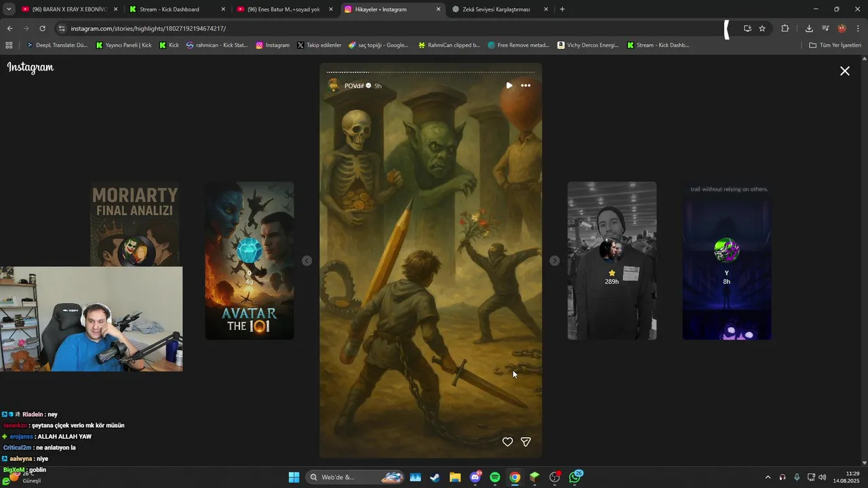Open Chrome three-dot menu

[859, 28]
